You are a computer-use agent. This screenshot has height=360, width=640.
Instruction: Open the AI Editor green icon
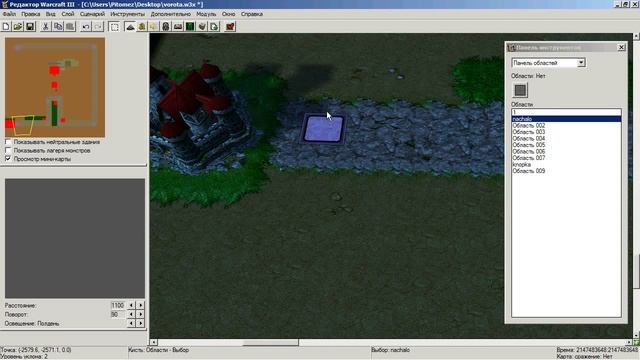pyautogui.click(x=190, y=27)
